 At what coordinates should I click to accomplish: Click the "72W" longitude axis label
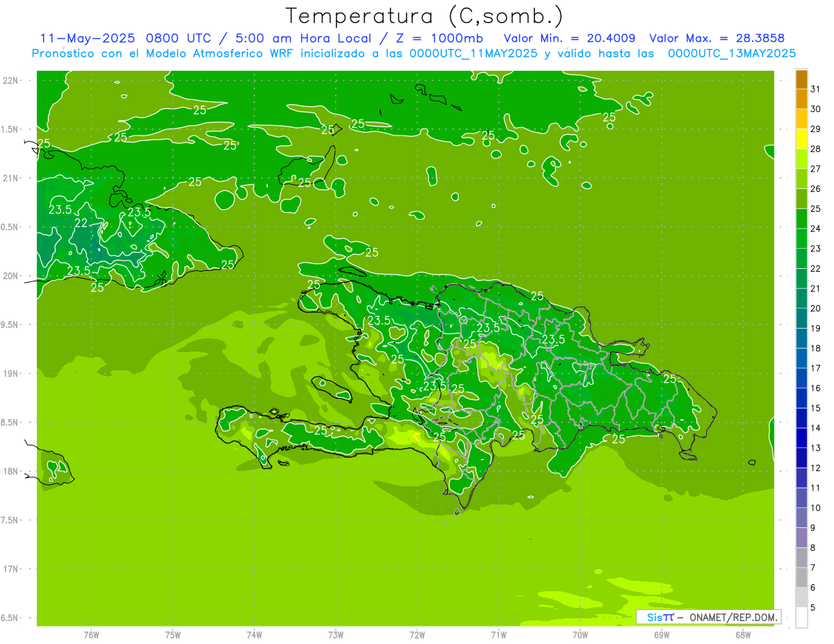(417, 634)
